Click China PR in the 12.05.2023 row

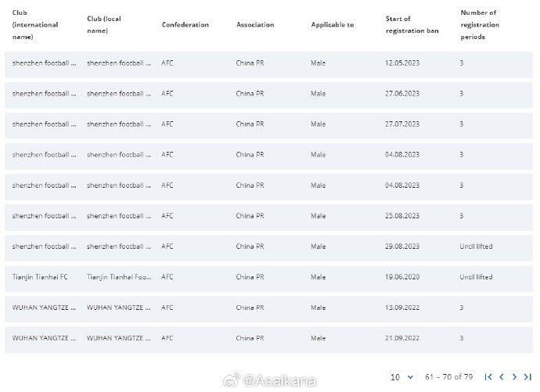[x=250, y=63]
